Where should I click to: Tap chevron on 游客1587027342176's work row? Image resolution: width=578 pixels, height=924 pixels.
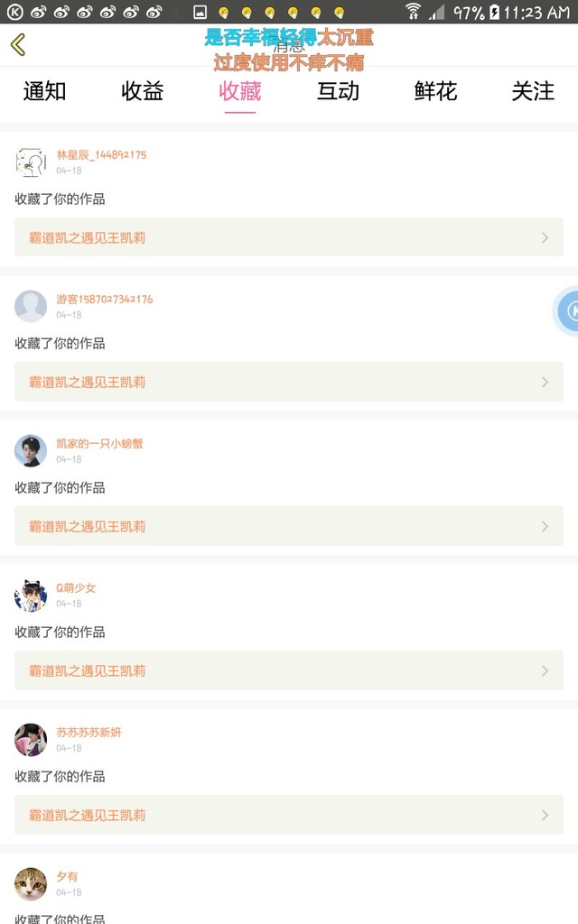545,382
